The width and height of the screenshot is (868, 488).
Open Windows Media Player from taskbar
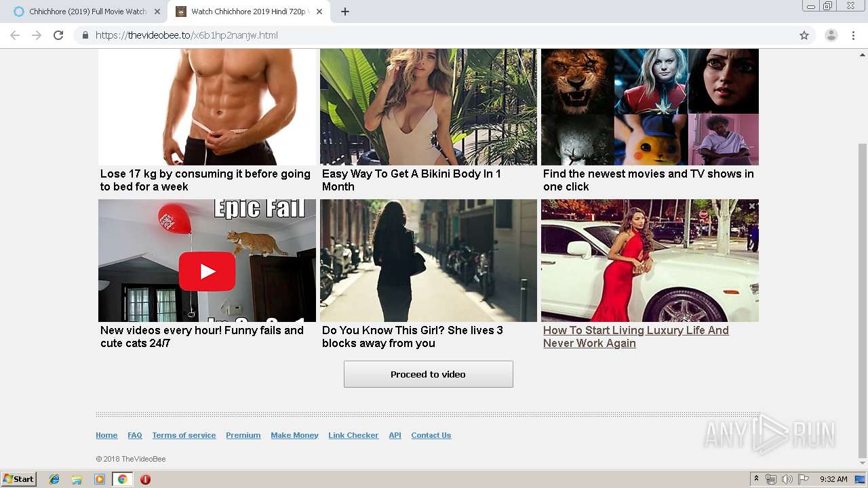100,479
